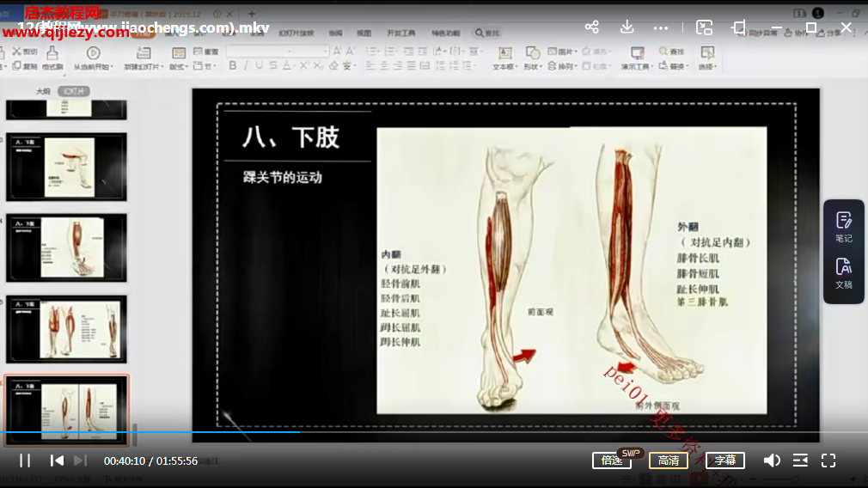Increase font size with the larger A icon
Image resolution: width=868 pixels, height=488 pixels.
click(x=337, y=51)
